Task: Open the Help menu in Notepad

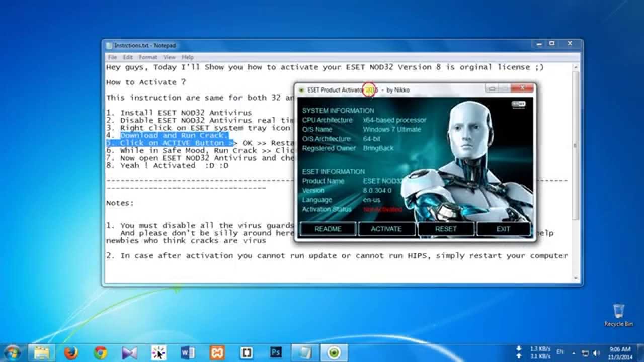Action: click(x=187, y=57)
